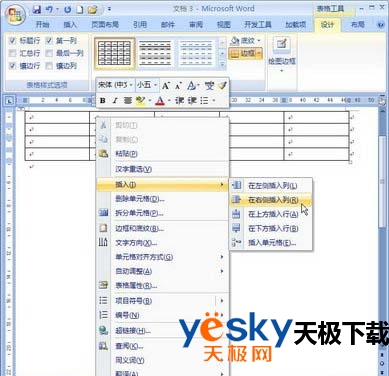Select 在下方插入行 insert row below
Image resolution: width=389 pixels, height=376 pixels.
272,229
